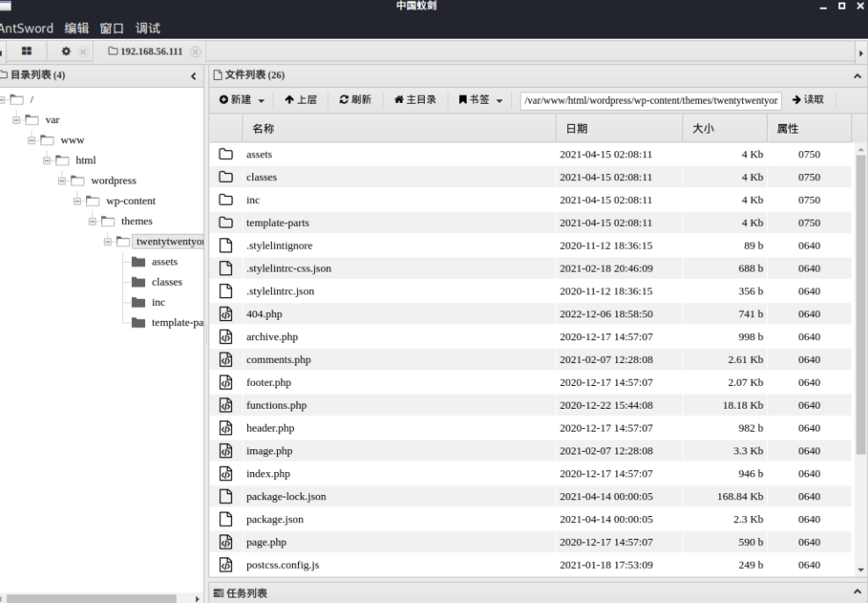Select twentytwentyone folder in tree
This screenshot has height=603, width=868.
170,242
